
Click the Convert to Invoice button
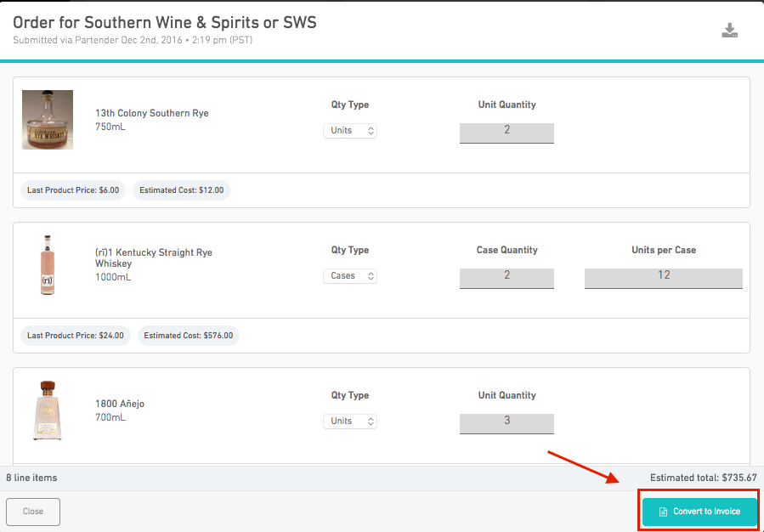pos(699,512)
